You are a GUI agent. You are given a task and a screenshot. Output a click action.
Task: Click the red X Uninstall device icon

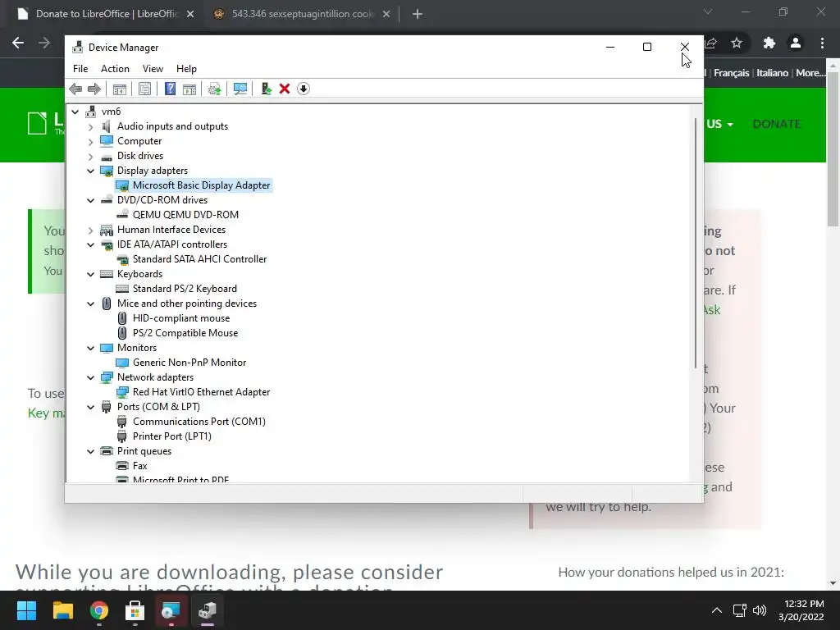[285, 89]
